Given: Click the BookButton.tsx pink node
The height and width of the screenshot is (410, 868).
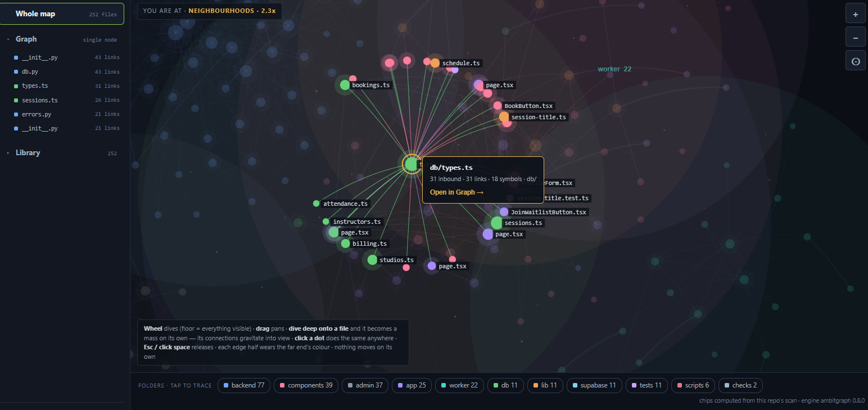Looking at the screenshot, I should pos(498,106).
